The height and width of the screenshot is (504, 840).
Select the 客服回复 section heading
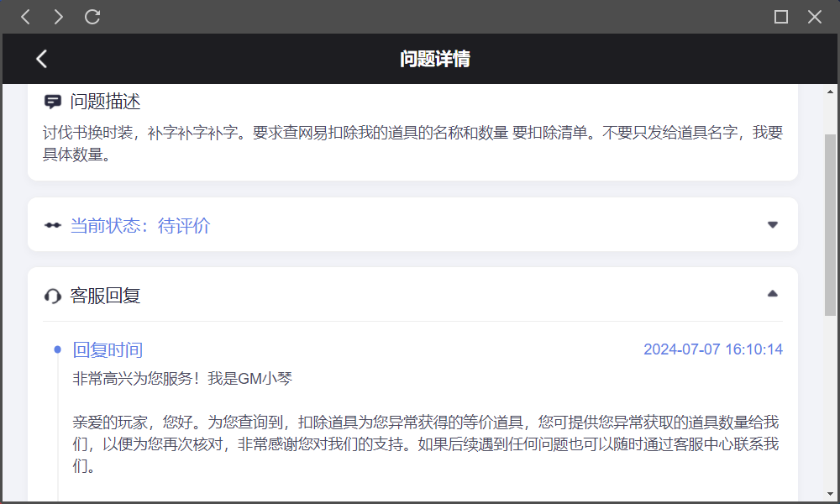click(x=105, y=296)
